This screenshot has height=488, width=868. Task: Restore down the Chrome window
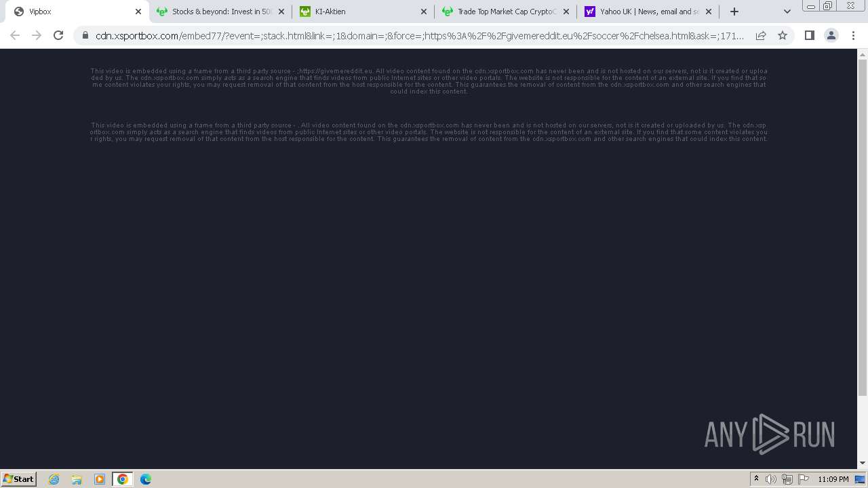coord(828,6)
